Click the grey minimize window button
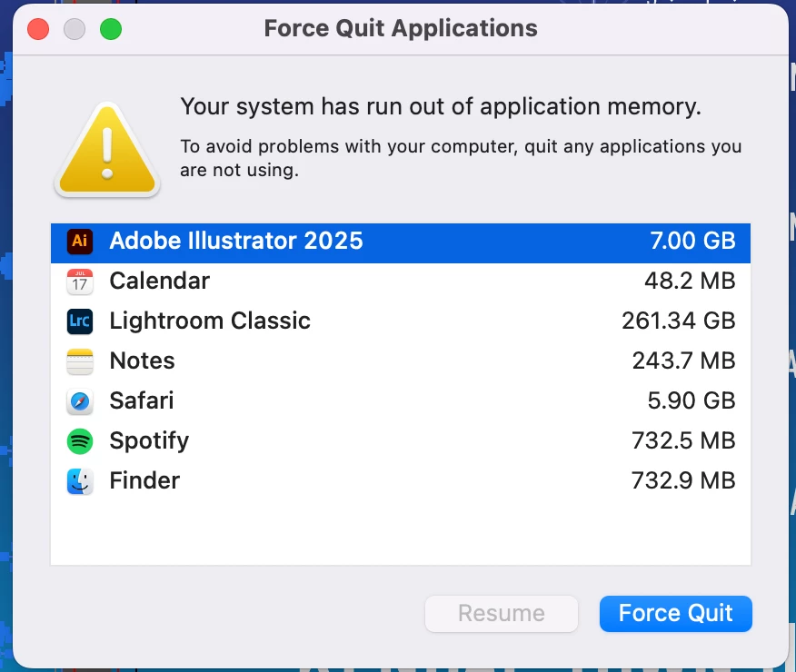The height and width of the screenshot is (672, 796). [x=75, y=29]
